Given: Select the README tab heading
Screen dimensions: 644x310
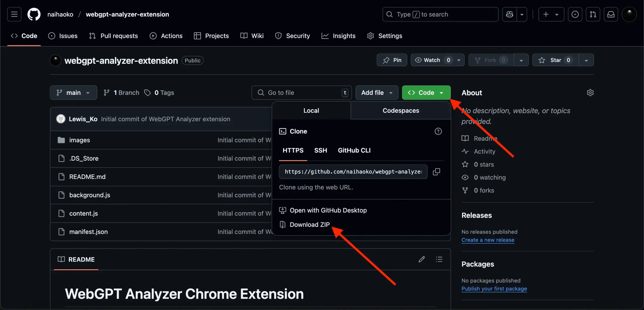Looking at the screenshot, I should point(76,259).
